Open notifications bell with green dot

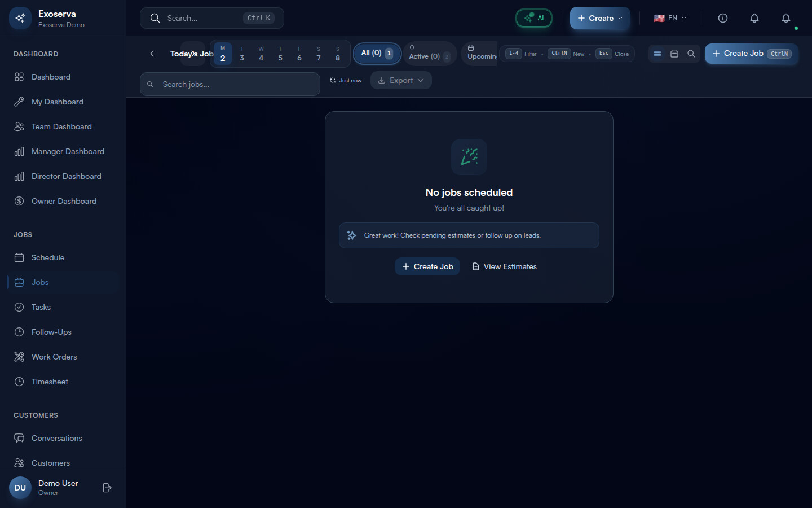click(785, 18)
